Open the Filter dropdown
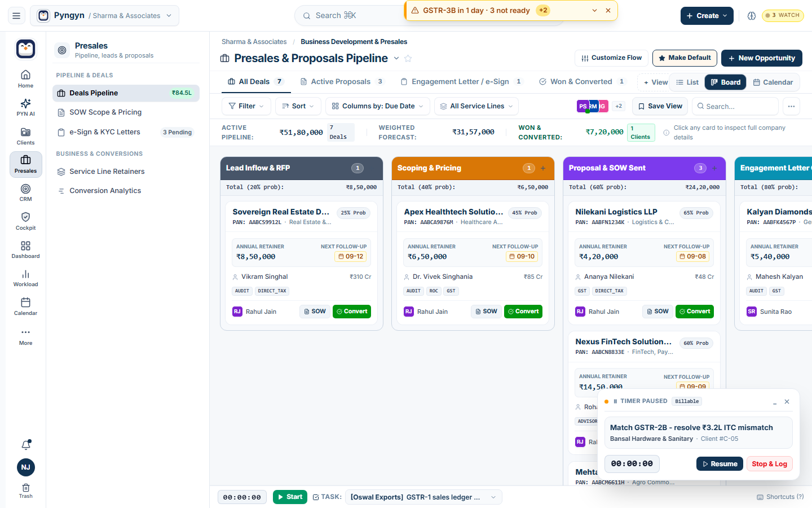Image resolution: width=812 pixels, height=508 pixels. [x=246, y=106]
